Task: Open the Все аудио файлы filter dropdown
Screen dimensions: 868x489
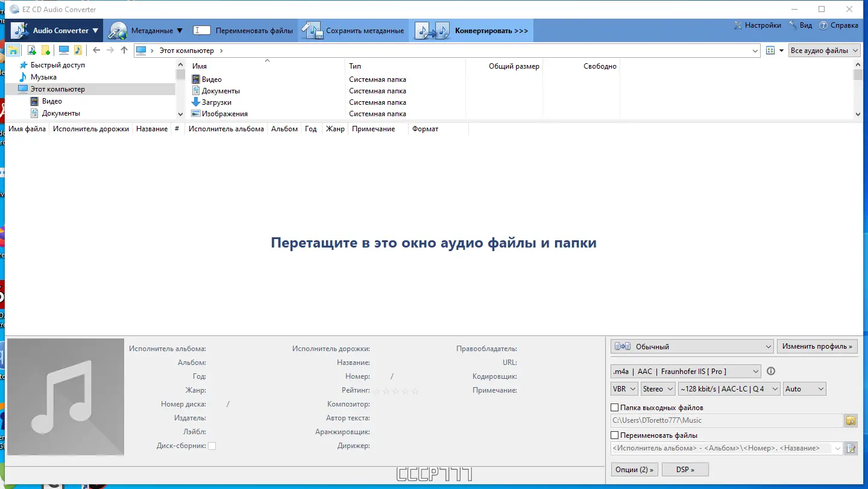Action: [824, 51]
